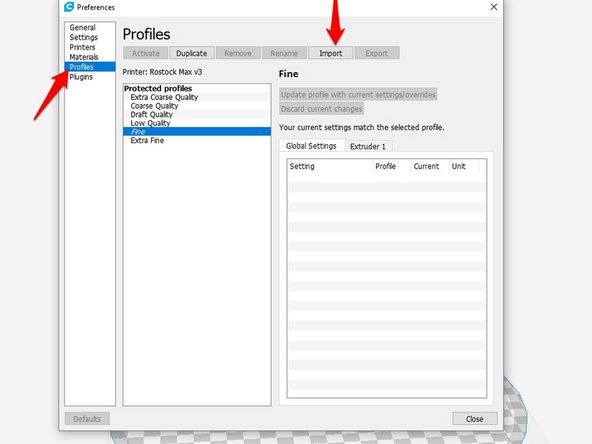Click the Rename profile button

[284, 53]
